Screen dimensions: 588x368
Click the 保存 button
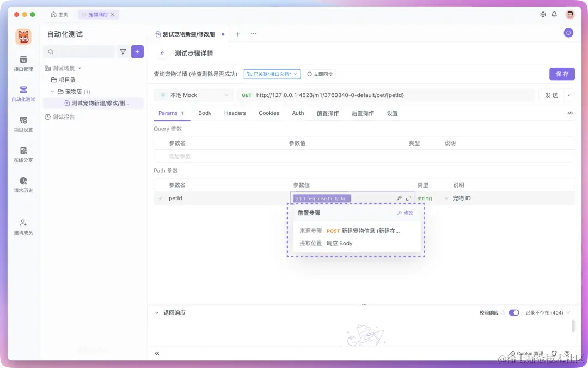(x=561, y=74)
